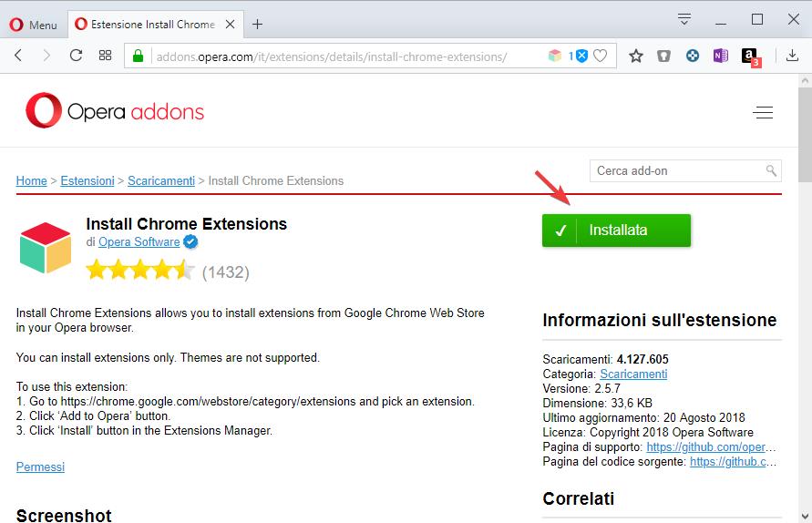Click the Install Chrome Extensions heading
Screen dimensions: 812x523
coord(187,224)
